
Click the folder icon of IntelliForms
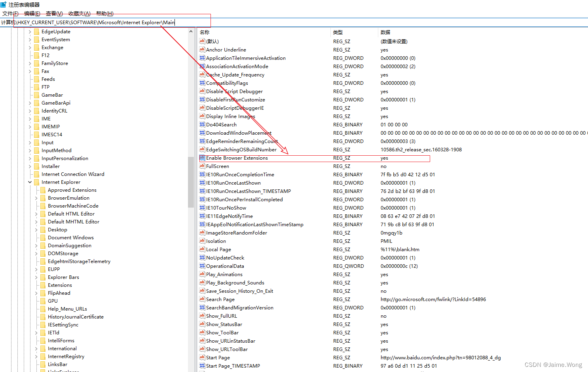[43, 341]
